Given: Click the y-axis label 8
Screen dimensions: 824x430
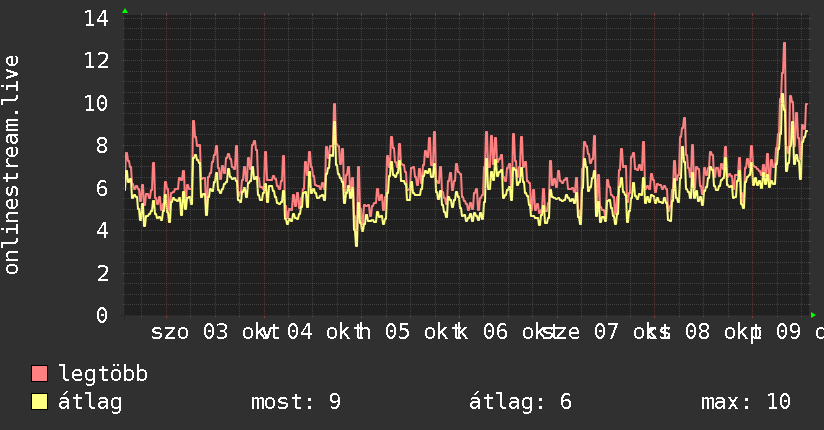Looking at the screenshot, I should coord(102,146).
